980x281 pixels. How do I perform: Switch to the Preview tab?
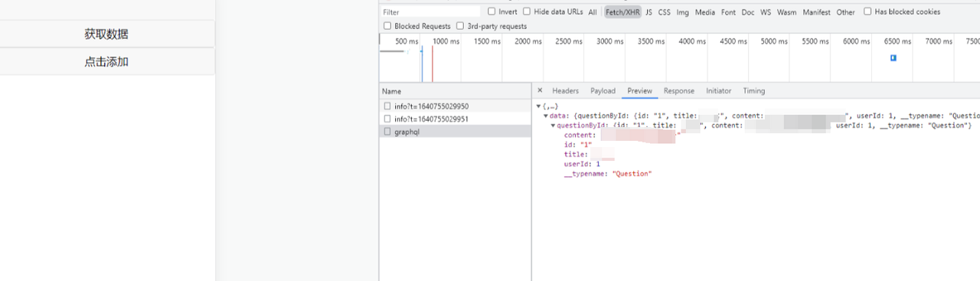(x=639, y=90)
